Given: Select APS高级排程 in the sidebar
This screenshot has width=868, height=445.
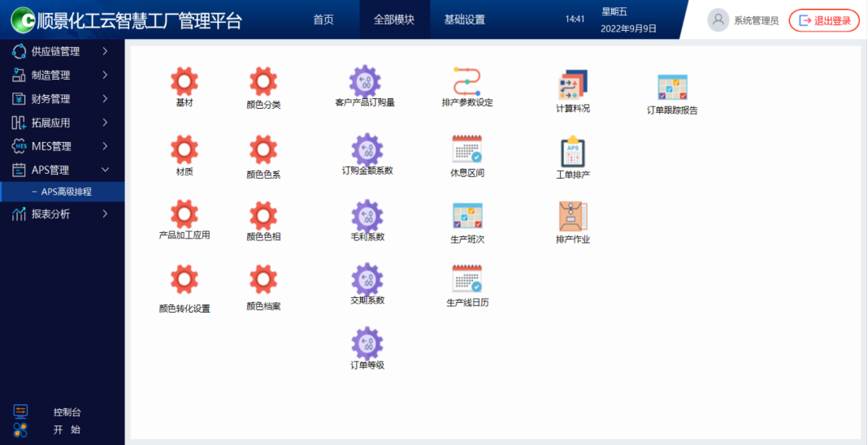Looking at the screenshot, I should pos(67,192).
